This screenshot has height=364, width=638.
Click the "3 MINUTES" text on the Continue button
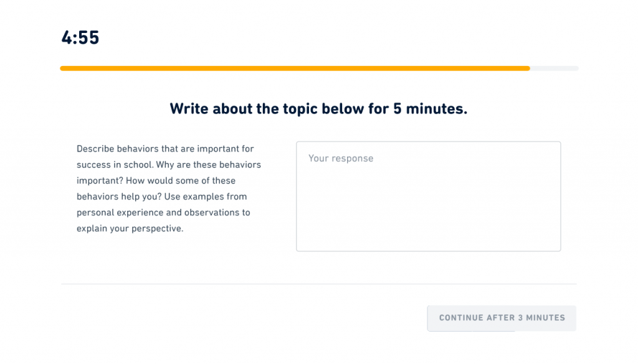click(x=541, y=317)
